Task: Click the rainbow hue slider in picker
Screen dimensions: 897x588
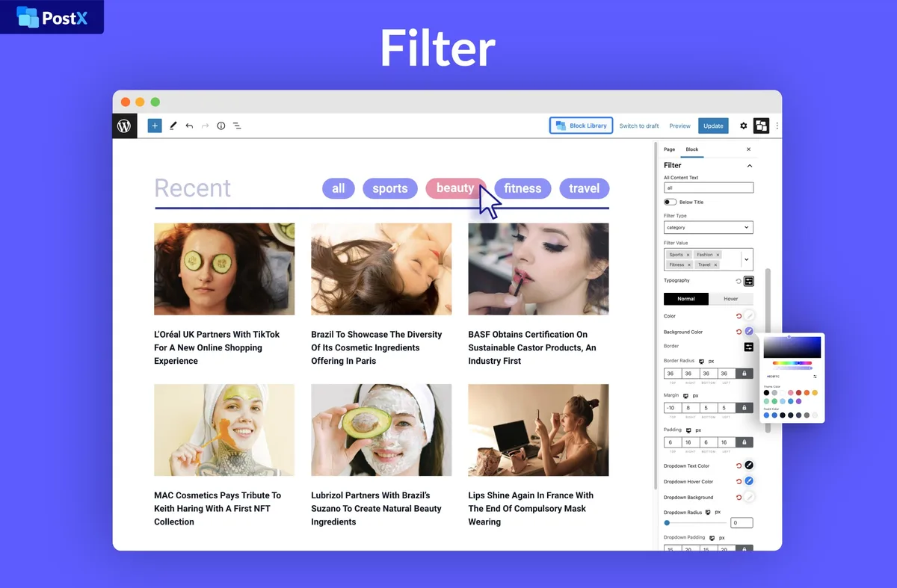Action: point(792,362)
